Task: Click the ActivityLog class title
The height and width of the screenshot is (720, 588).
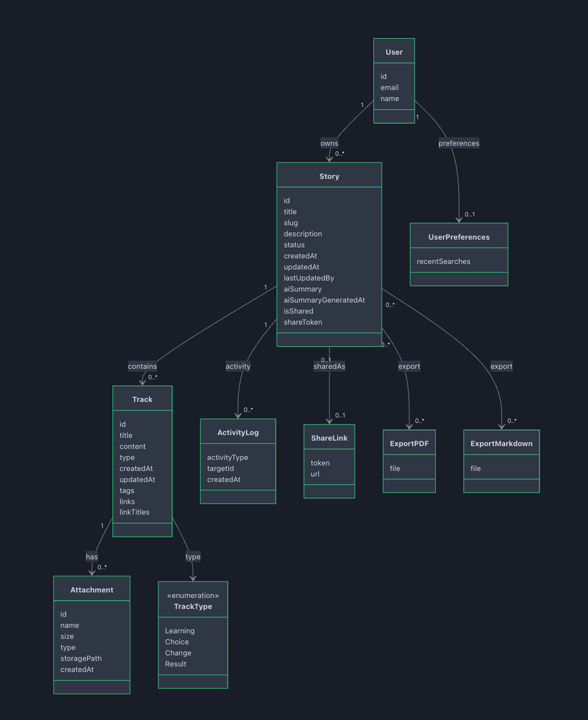Action: pyautogui.click(x=237, y=433)
